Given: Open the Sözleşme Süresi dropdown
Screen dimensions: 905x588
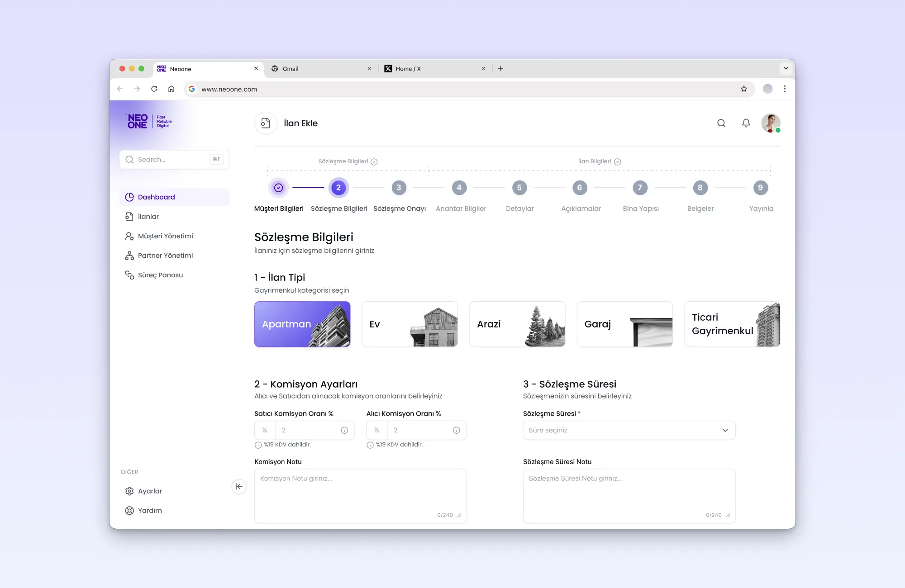Looking at the screenshot, I should click(x=629, y=430).
